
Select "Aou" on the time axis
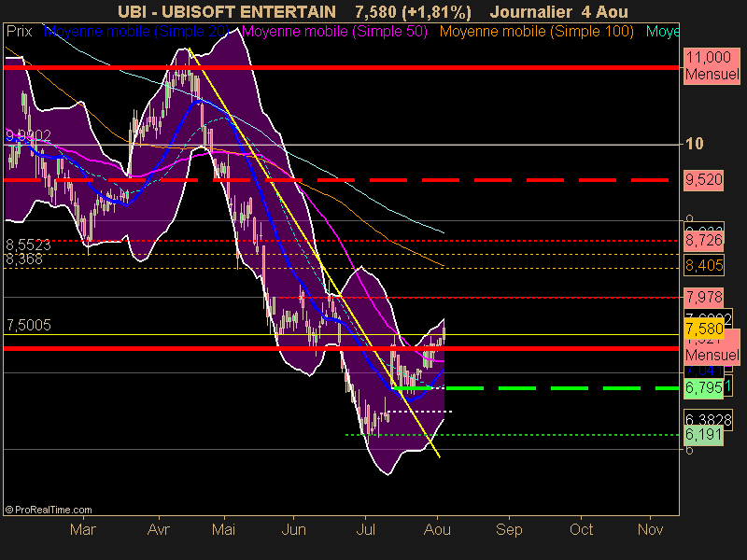(437, 529)
